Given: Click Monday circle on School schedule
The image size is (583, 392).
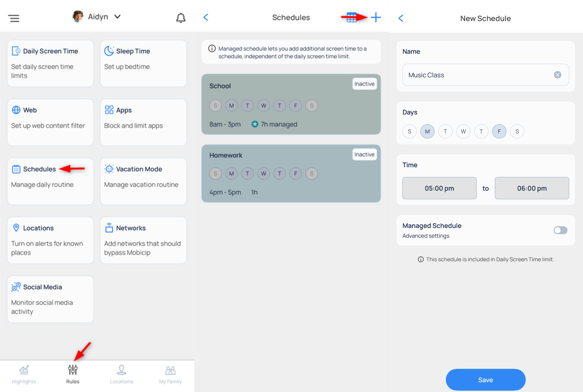Looking at the screenshot, I should [x=232, y=106].
